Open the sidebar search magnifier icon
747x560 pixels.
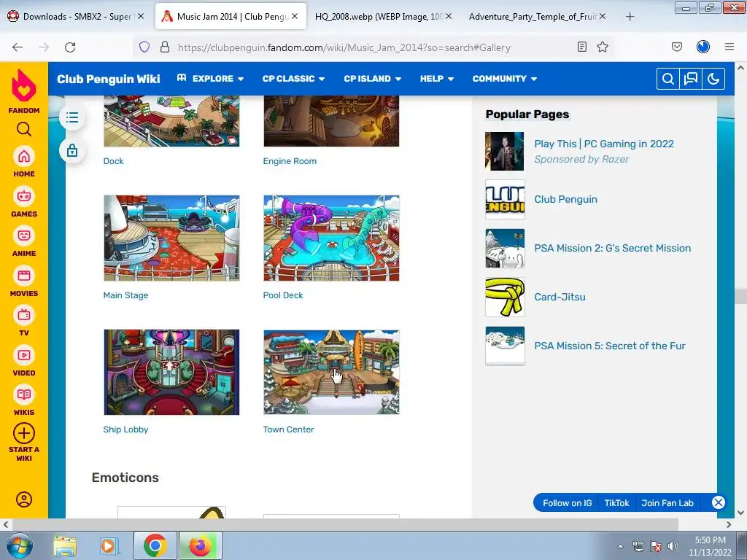24,129
